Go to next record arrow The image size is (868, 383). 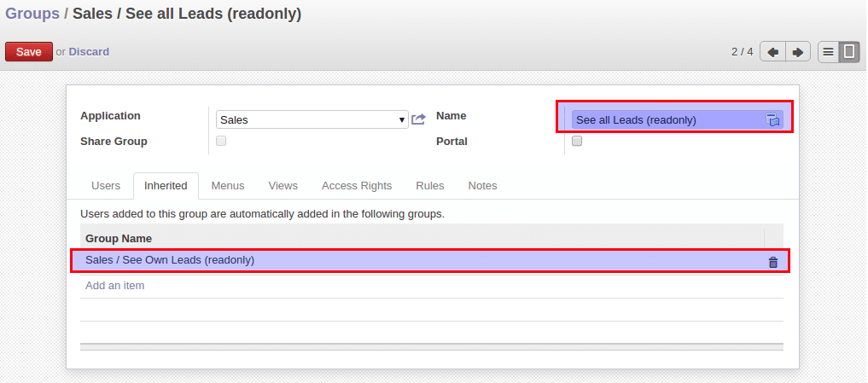798,52
